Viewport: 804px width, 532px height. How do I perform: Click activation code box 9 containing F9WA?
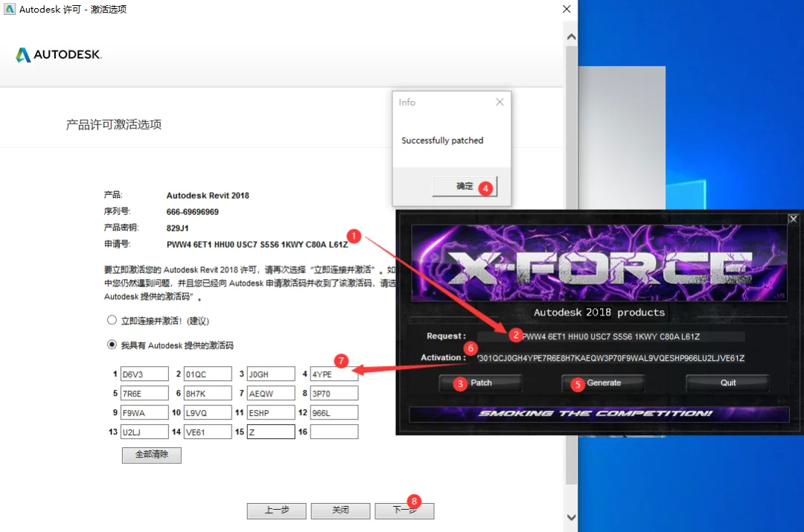pos(144,413)
